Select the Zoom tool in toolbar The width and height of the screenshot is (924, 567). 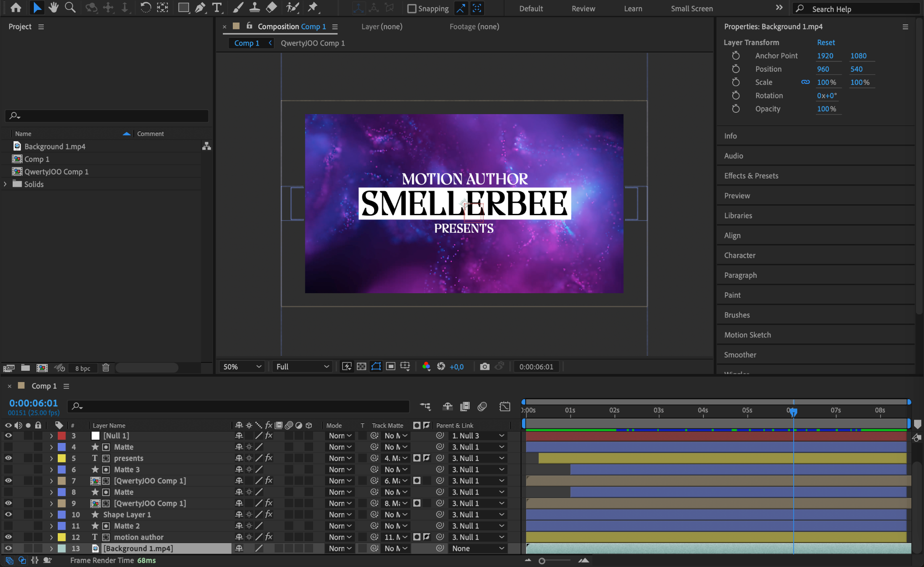(x=70, y=7)
